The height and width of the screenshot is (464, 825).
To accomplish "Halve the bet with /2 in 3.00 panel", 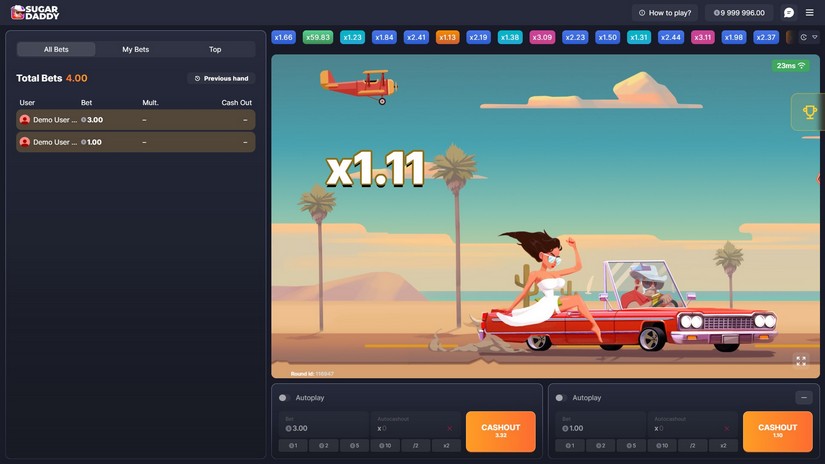I will 416,446.
